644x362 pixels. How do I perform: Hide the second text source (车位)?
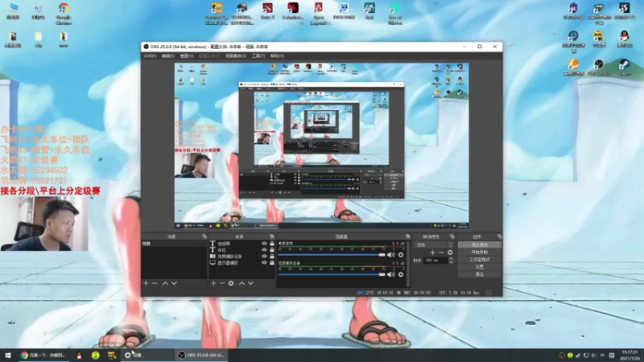pyautogui.click(x=264, y=250)
